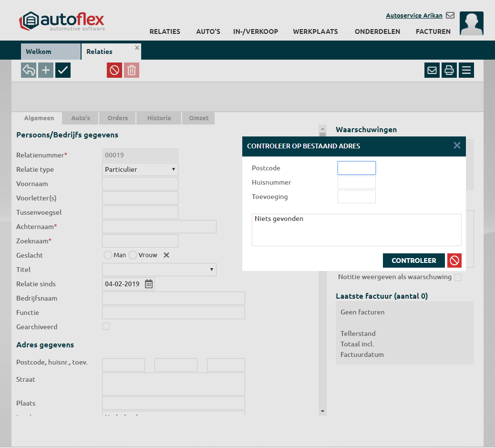The image size is (495, 448).
Task: Select the Man radio button
Action: pyautogui.click(x=108, y=255)
